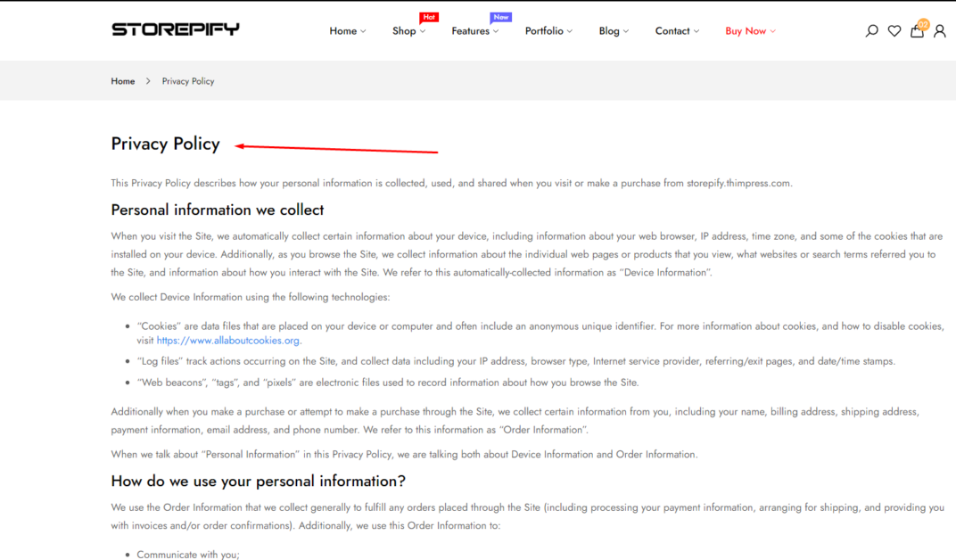
Task: Click the blue New badge above Features
Action: tap(500, 16)
